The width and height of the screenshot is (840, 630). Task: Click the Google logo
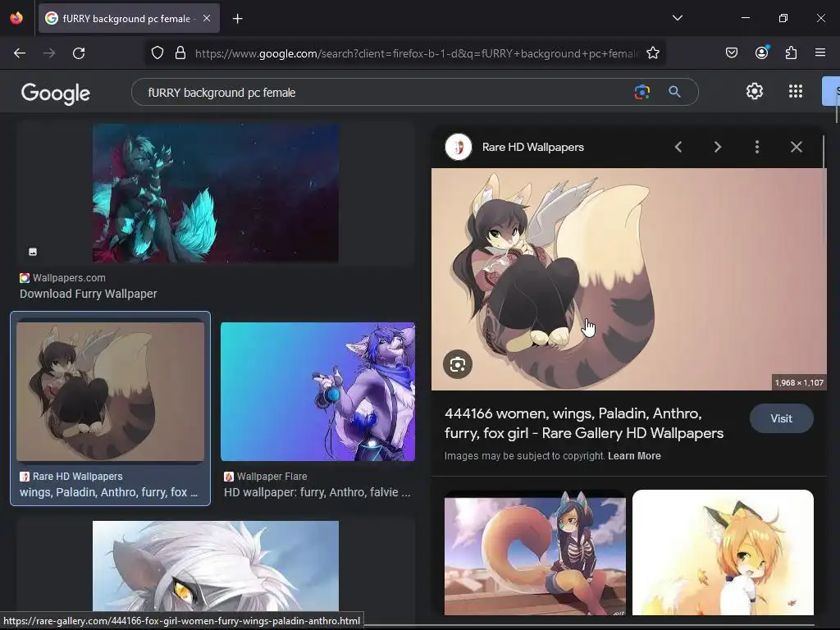[x=56, y=94]
